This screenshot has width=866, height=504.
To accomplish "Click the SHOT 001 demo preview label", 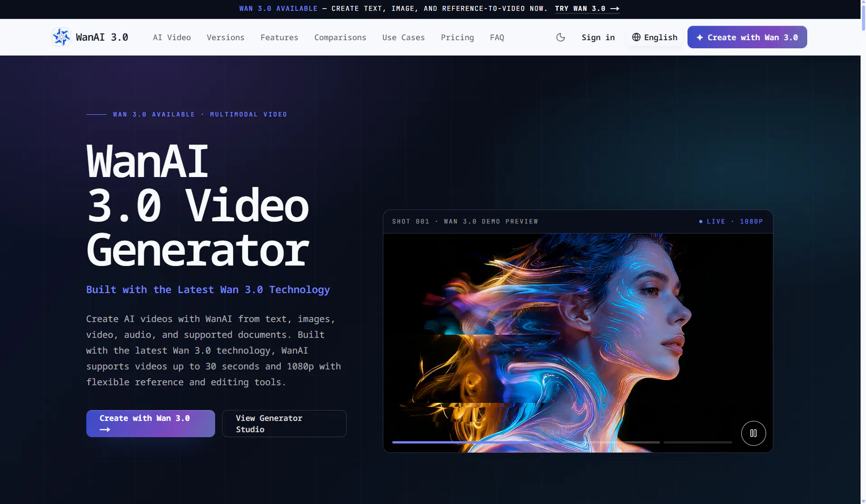I will [465, 221].
